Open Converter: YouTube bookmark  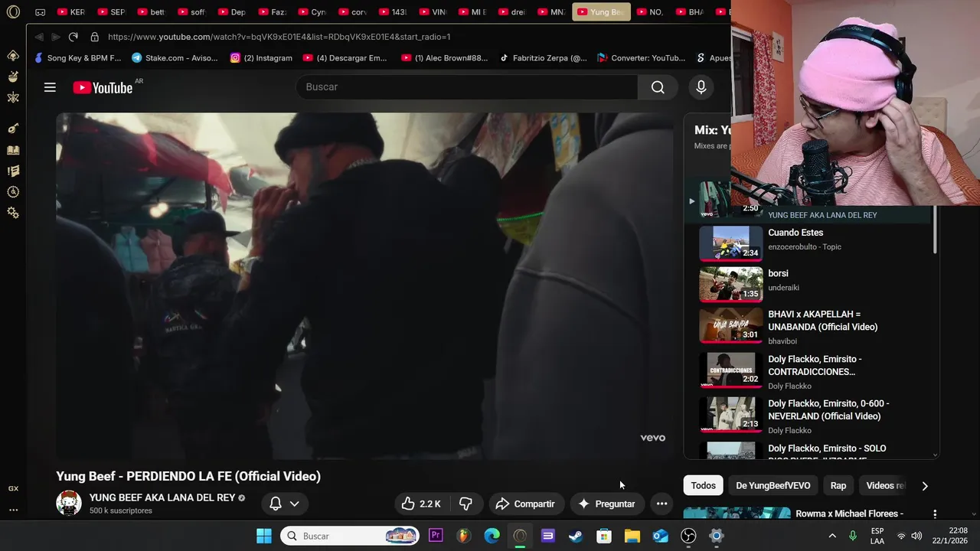642,58
